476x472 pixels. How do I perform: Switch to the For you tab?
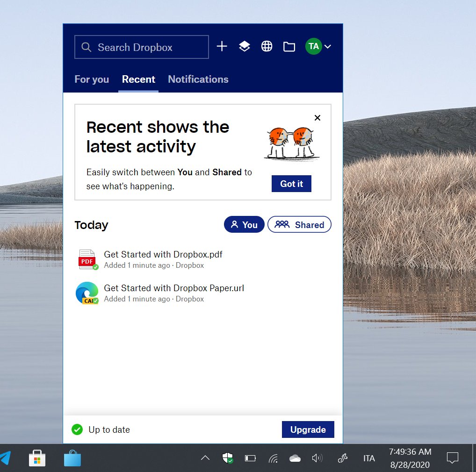click(92, 79)
